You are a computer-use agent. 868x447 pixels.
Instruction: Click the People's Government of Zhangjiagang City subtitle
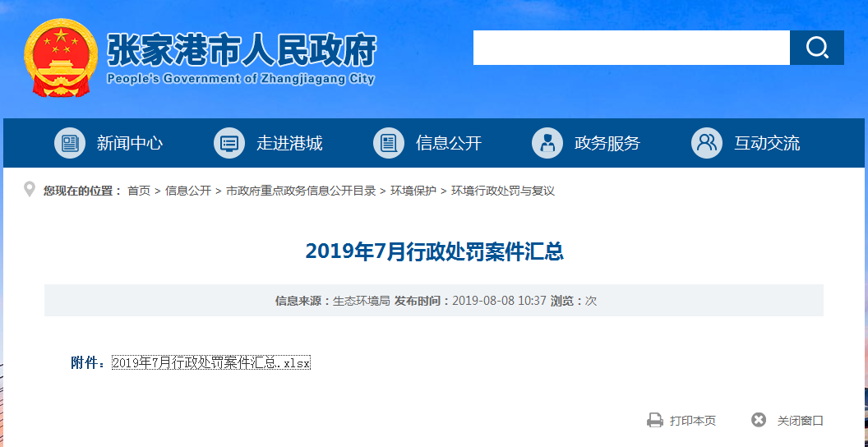pyautogui.click(x=241, y=79)
